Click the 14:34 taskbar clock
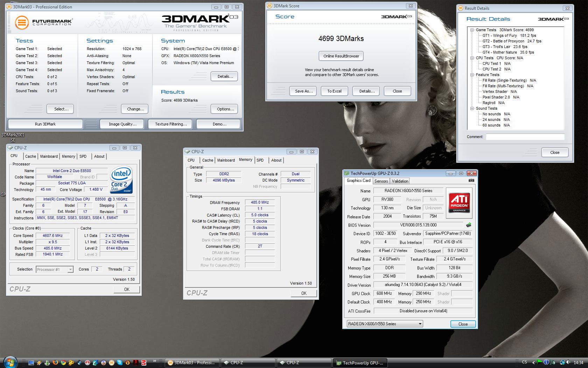588x368 pixels. (579, 362)
